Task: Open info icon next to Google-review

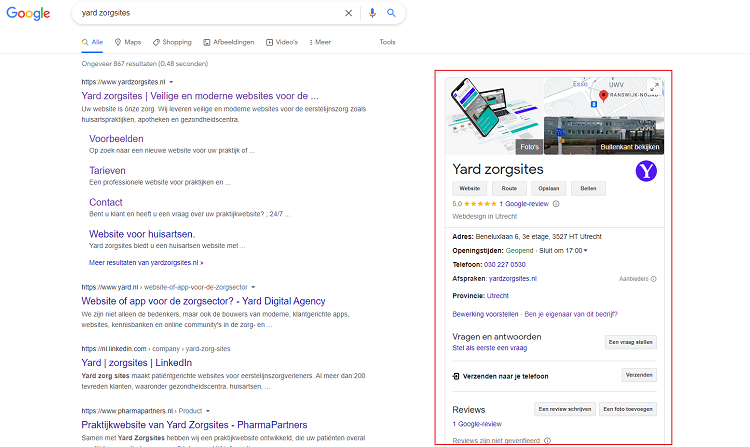Action: (556, 203)
